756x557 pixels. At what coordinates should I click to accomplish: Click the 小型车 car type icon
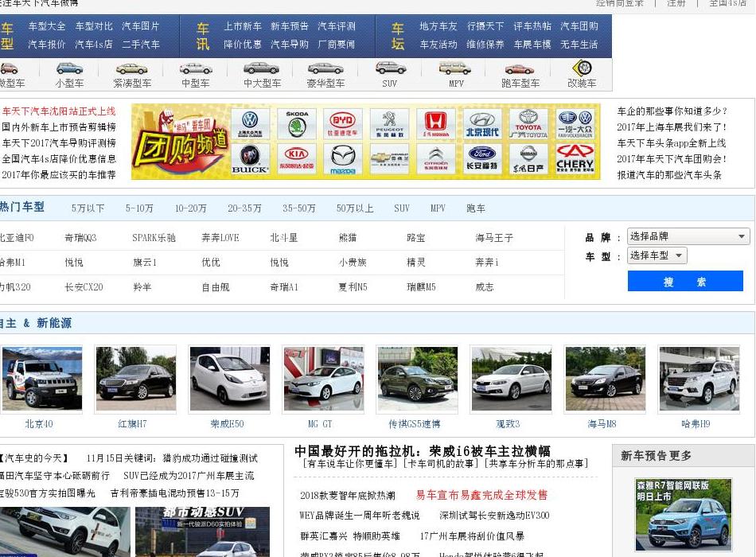(x=69, y=68)
